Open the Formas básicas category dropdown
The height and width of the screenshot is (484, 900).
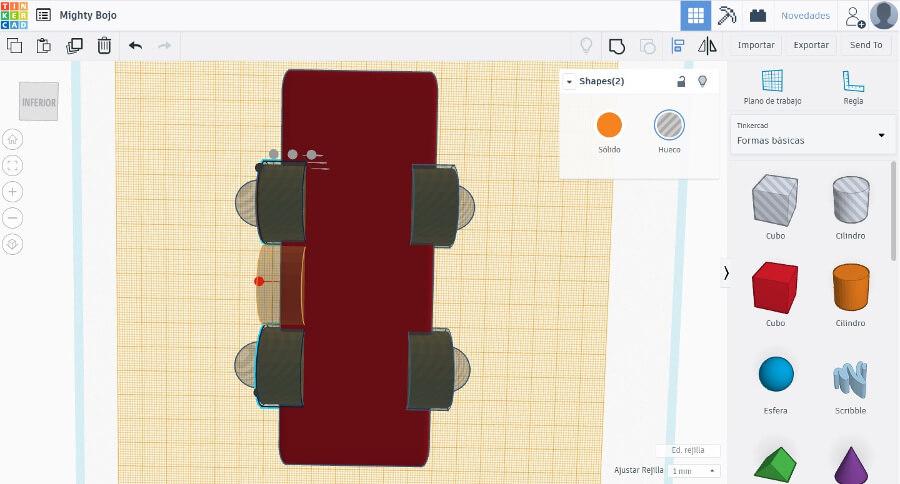click(811, 134)
